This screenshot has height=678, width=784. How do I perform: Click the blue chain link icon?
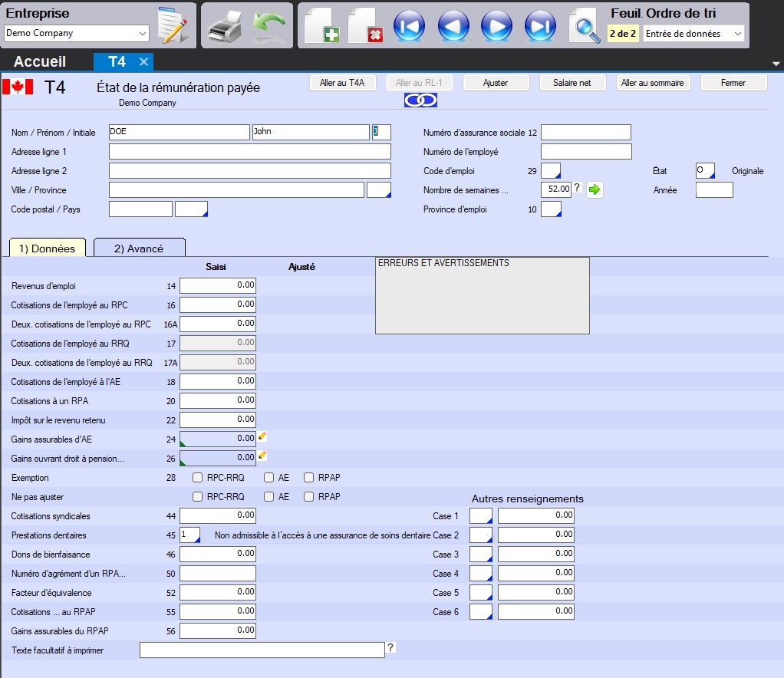(420, 100)
